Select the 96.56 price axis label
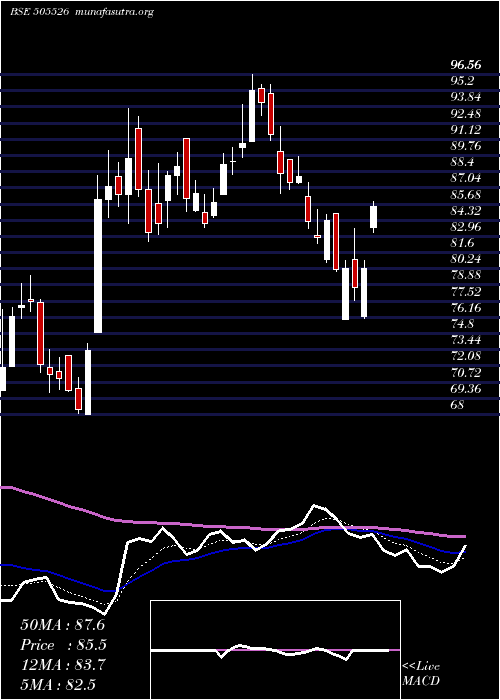The width and height of the screenshot is (500, 700). pyautogui.click(x=466, y=65)
